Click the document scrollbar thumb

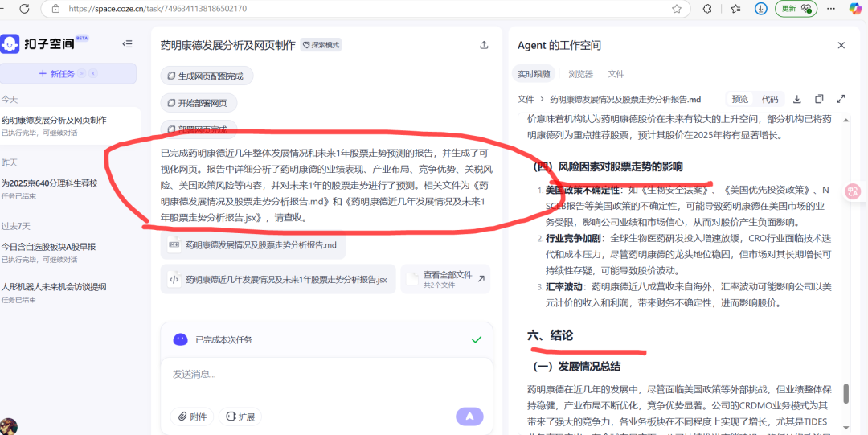845,393
